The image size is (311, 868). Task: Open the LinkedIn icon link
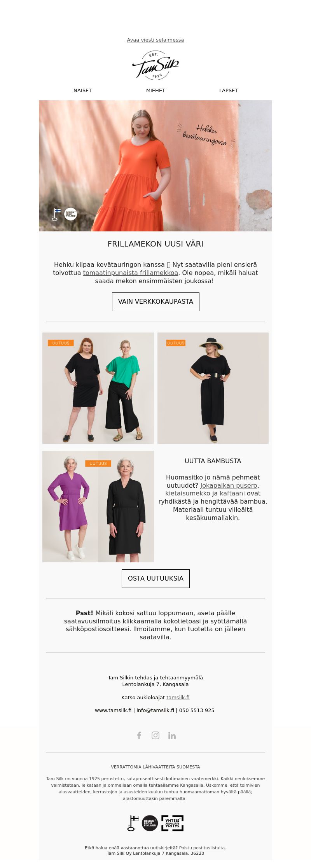172,735
